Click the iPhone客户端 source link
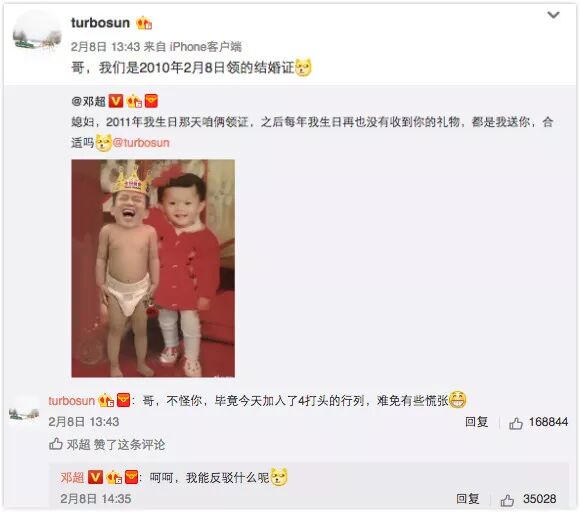 click(206, 47)
